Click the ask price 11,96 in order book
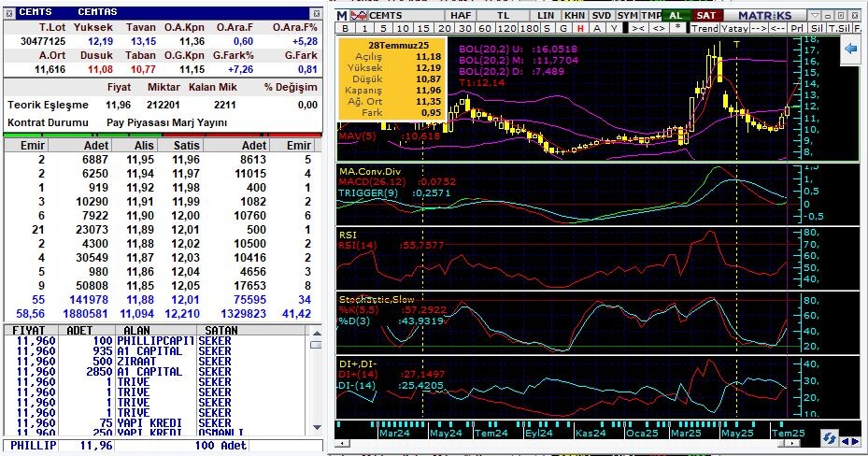 (186, 160)
